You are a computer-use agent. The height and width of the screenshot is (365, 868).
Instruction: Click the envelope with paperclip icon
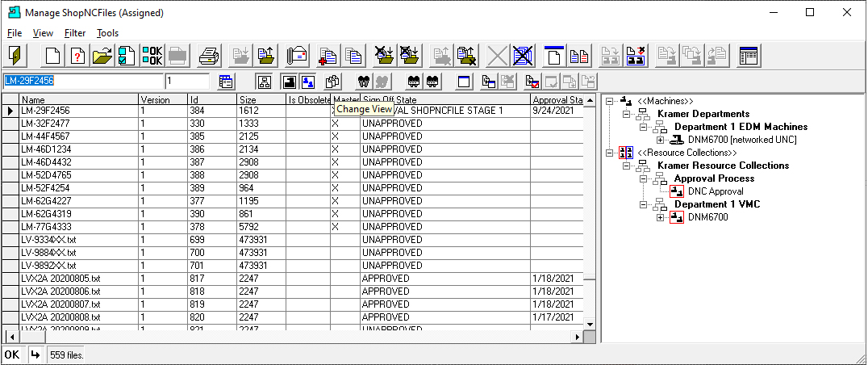point(297,56)
